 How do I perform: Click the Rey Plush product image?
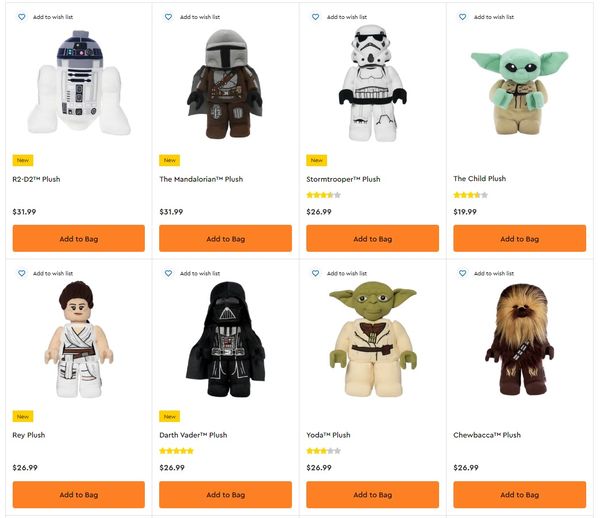click(x=79, y=339)
